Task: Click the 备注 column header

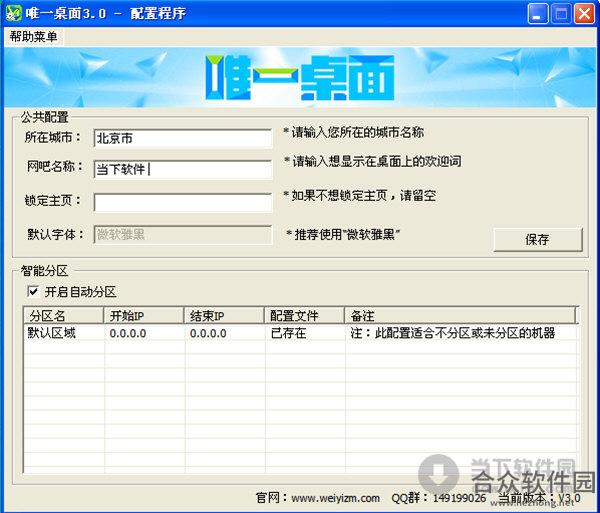Action: tap(461, 316)
